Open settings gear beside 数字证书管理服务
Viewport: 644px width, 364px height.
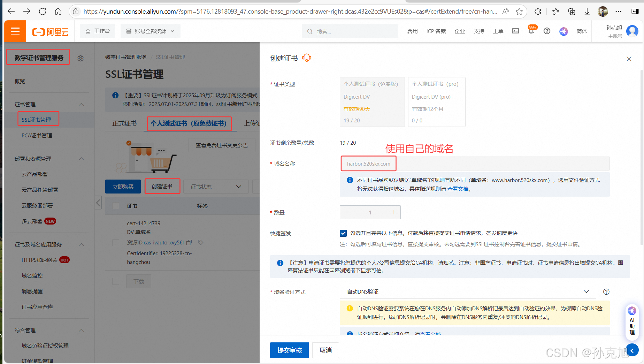tap(80, 58)
